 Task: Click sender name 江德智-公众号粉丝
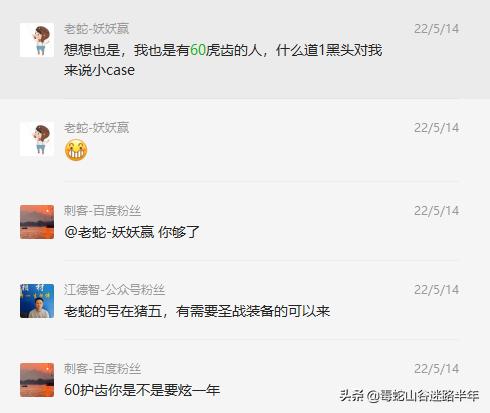(114, 290)
